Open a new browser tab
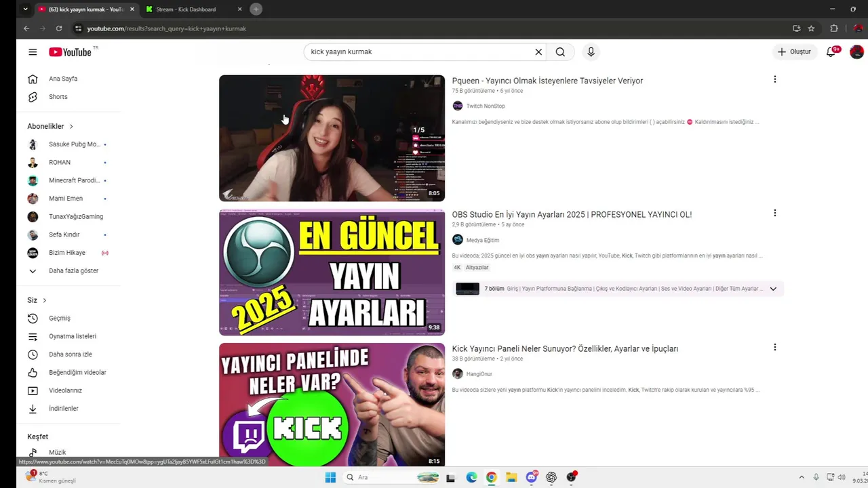 [x=256, y=9]
